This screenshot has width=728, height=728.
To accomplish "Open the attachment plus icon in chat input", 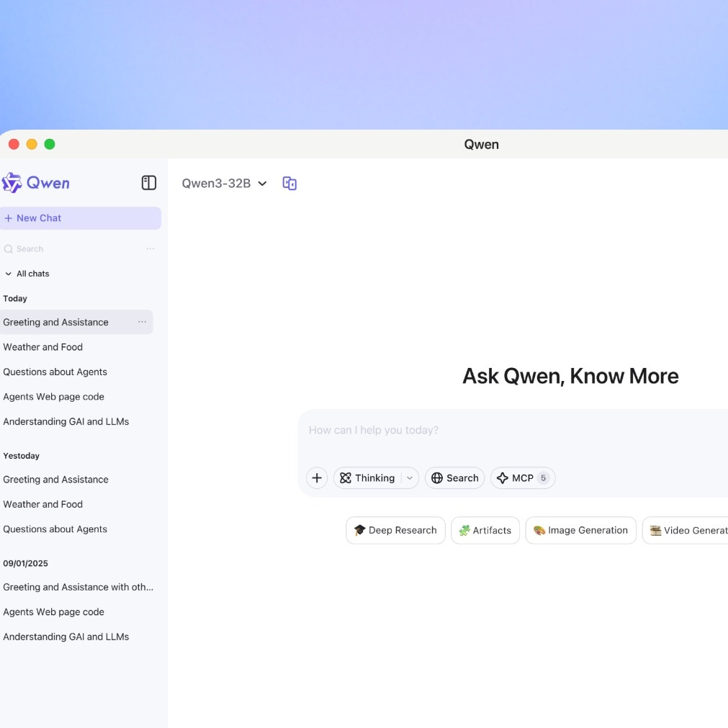I will pos(317,477).
